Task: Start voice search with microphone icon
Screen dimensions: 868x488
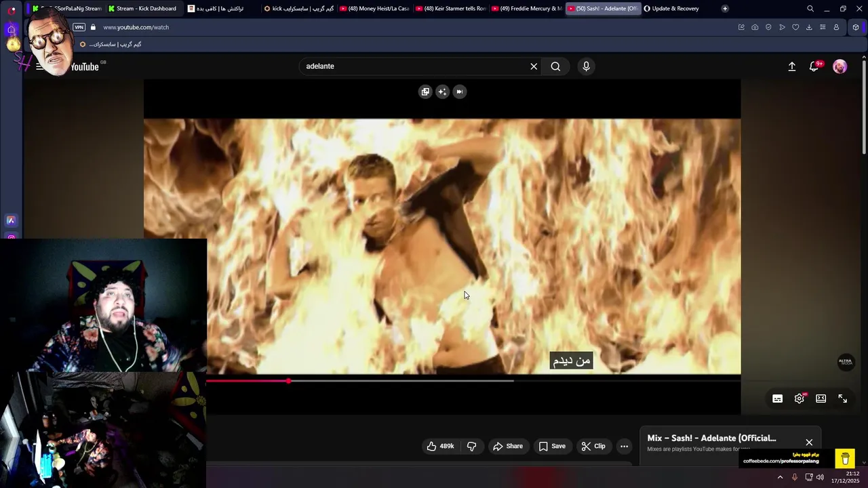Action: click(586, 66)
